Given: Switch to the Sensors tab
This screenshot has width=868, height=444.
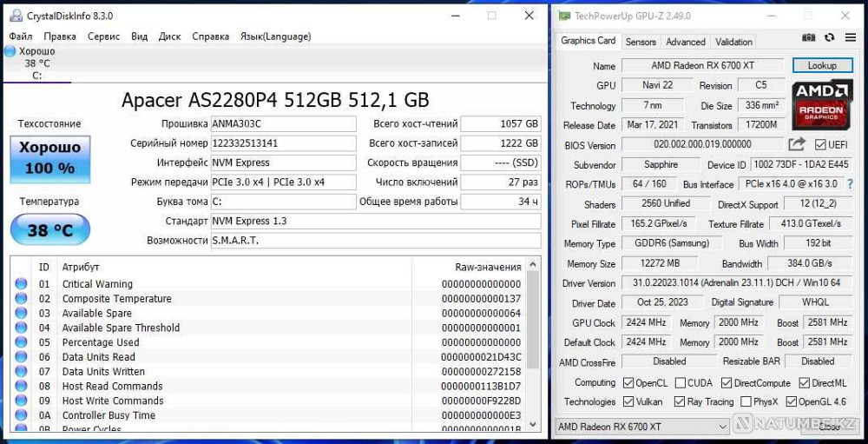Looking at the screenshot, I should (x=641, y=42).
